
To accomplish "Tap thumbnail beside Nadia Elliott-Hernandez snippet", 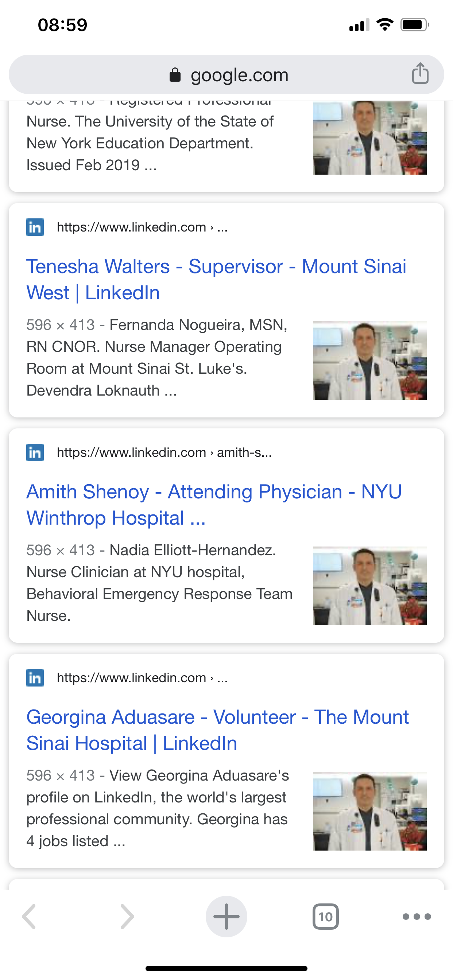I will coord(369,586).
